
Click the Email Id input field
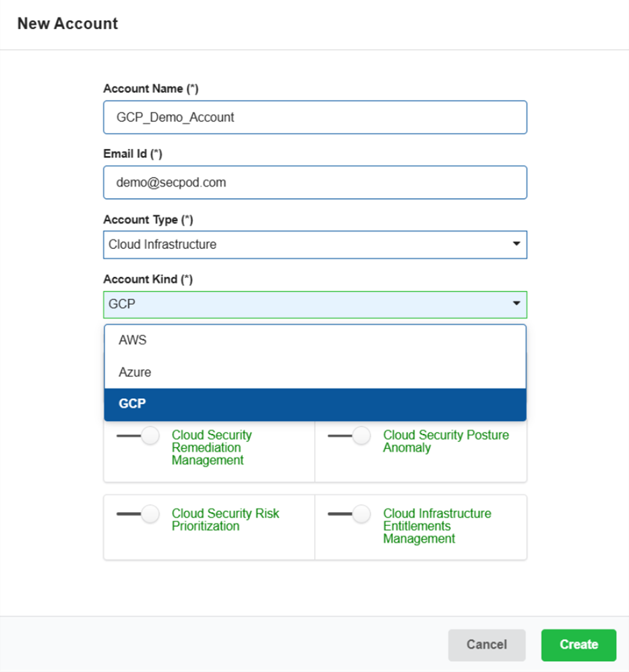pos(315,183)
